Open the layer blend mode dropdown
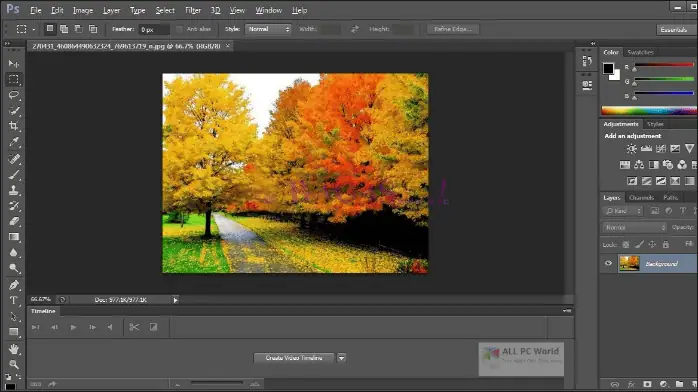Viewport: 698px width, 392px height. pyautogui.click(x=634, y=227)
